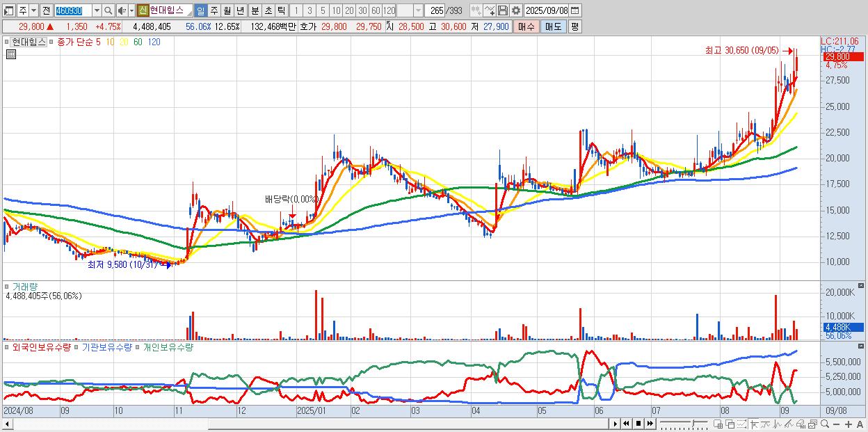Screen dimensions: 868x432
Task: Expand the interval dropdown after 120
Action: click(x=418, y=10)
